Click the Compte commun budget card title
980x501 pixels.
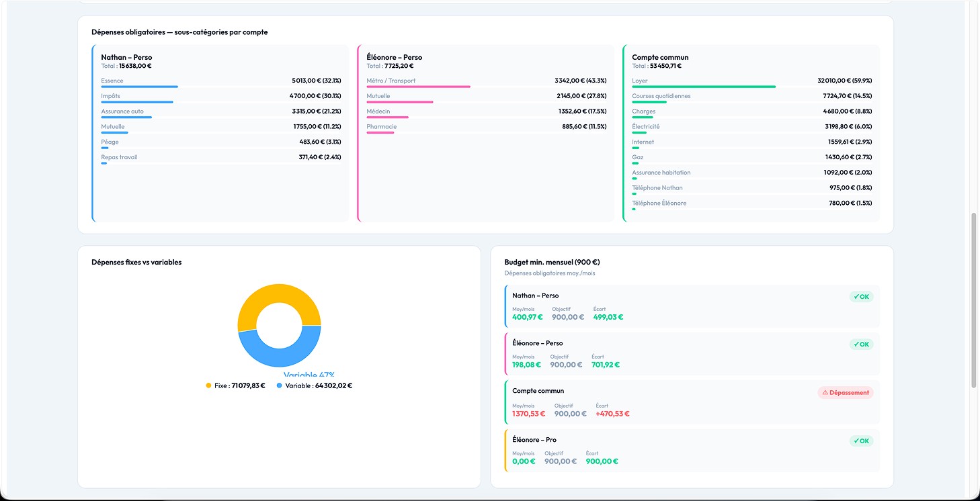coord(538,391)
